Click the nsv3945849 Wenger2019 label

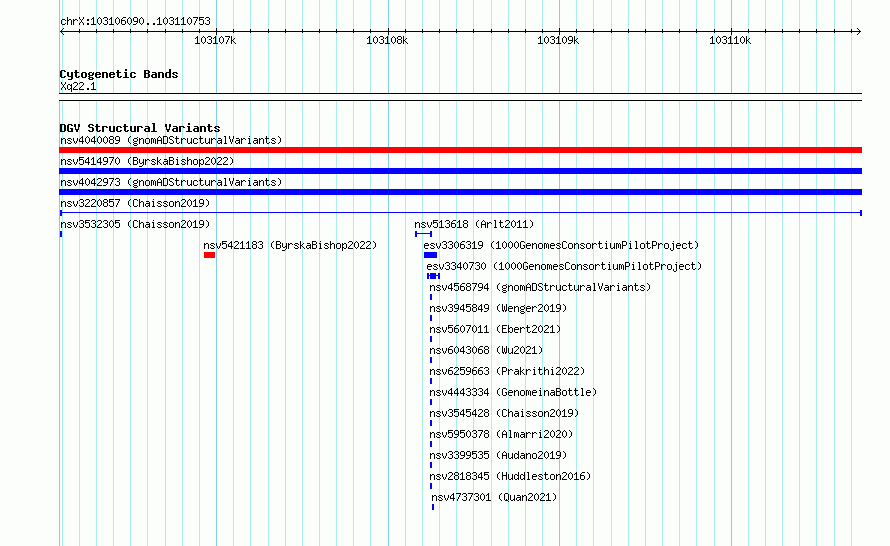coord(498,308)
